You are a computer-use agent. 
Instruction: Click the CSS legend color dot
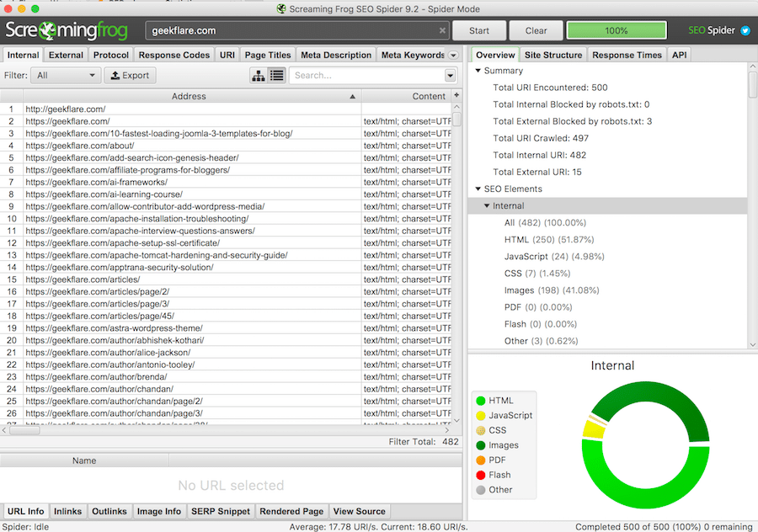pos(481,430)
